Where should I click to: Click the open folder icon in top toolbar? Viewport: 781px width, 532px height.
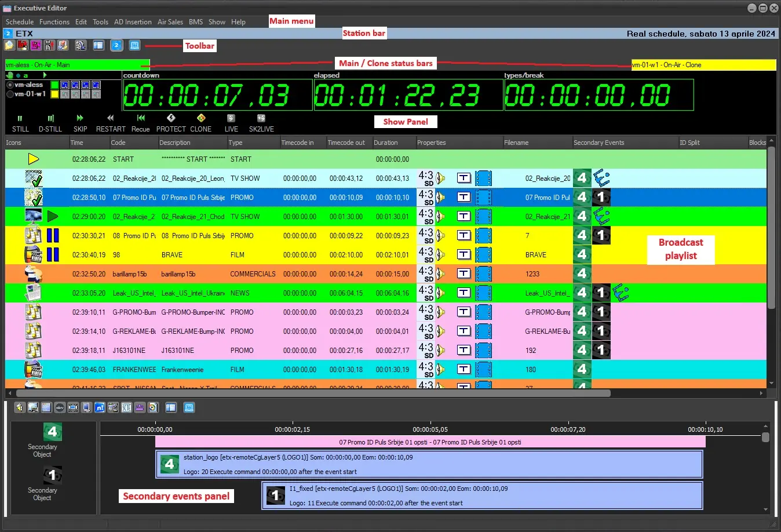pos(9,45)
